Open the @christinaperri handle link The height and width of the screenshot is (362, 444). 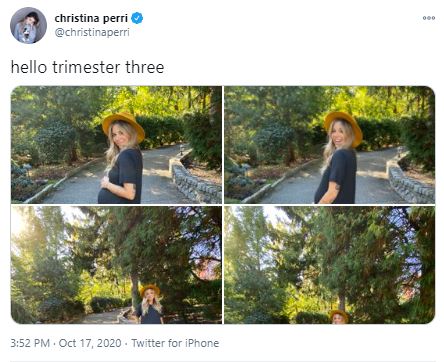tap(92, 32)
